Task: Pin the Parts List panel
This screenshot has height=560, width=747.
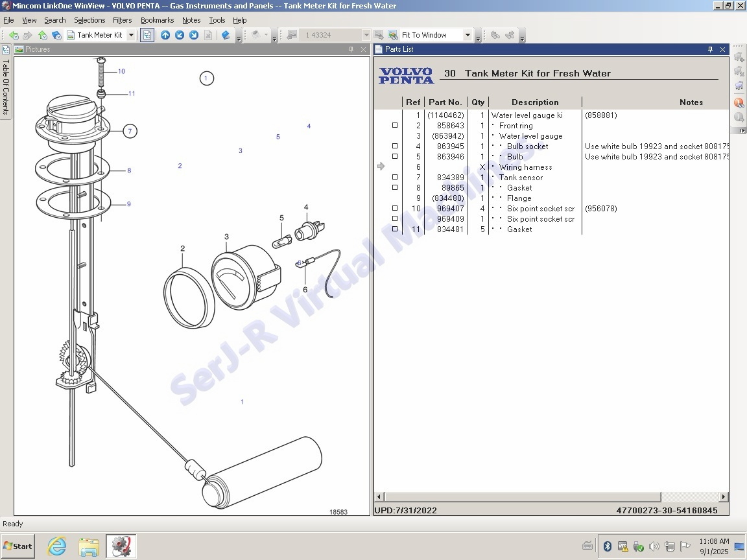Action: 710,49
